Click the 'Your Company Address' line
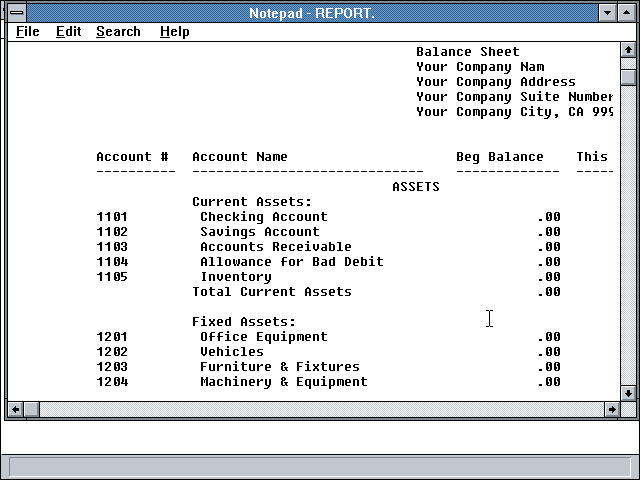This screenshot has height=480, width=640. (496, 82)
